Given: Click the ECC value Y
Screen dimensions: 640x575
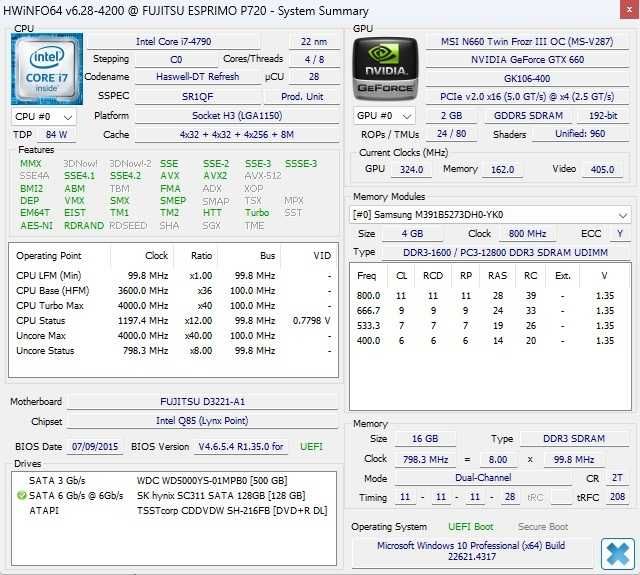Looking at the screenshot, I should pyautogui.click(x=620, y=234).
